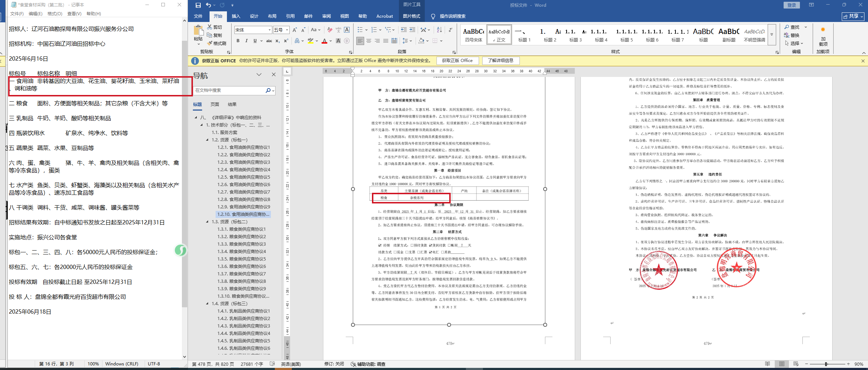Click the center alignment icon

click(369, 41)
